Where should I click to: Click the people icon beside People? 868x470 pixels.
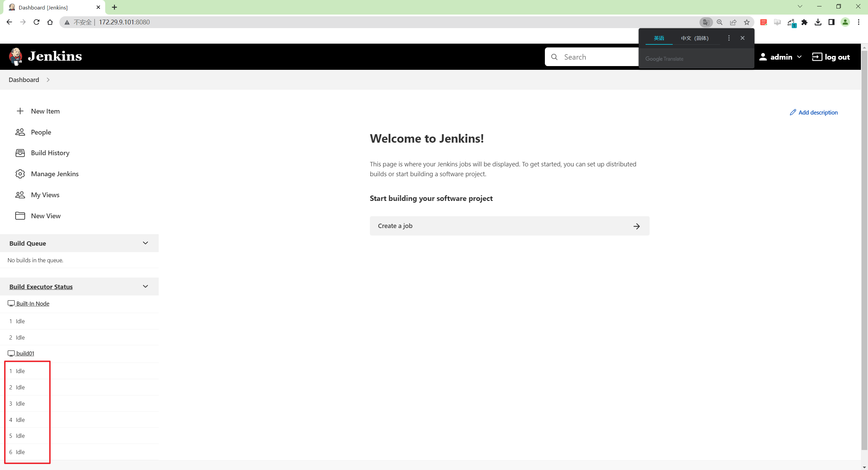(20, 132)
